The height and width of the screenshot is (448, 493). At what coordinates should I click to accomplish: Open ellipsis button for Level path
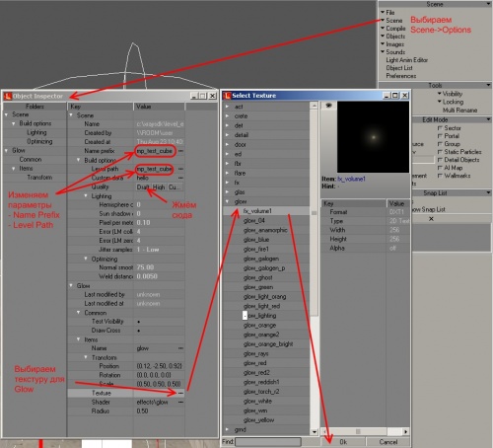point(180,169)
